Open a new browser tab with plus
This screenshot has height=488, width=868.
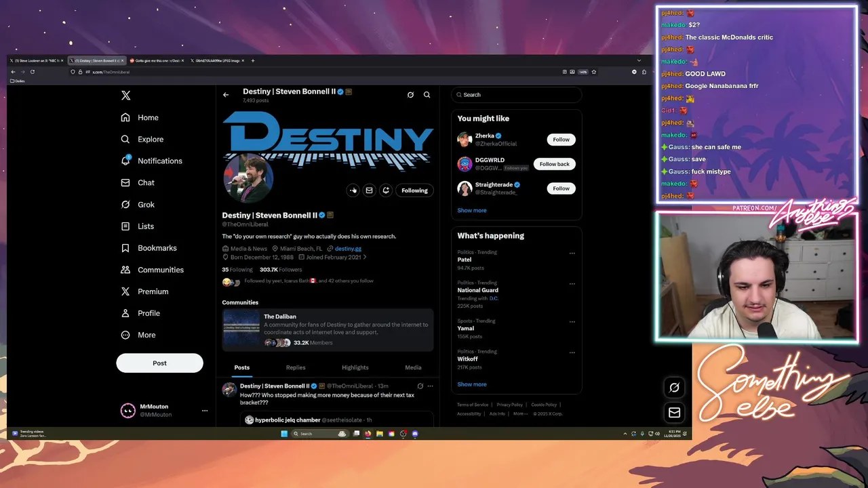coord(253,60)
